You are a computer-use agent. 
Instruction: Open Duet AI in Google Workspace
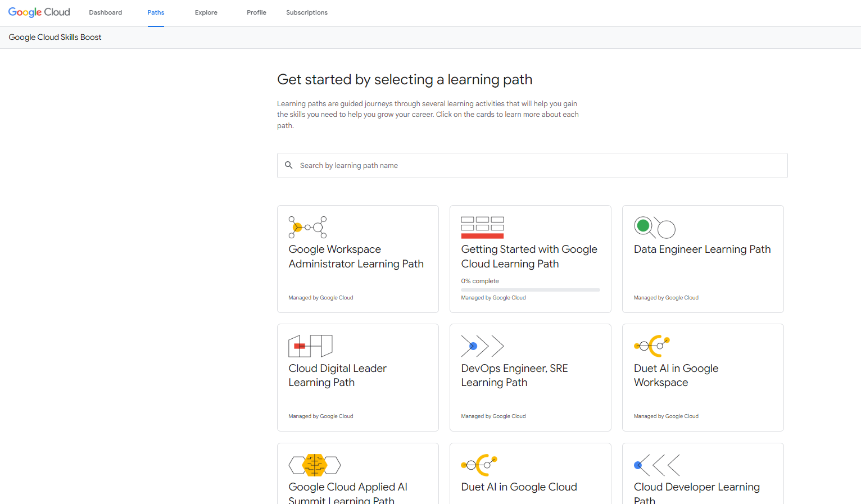click(703, 378)
